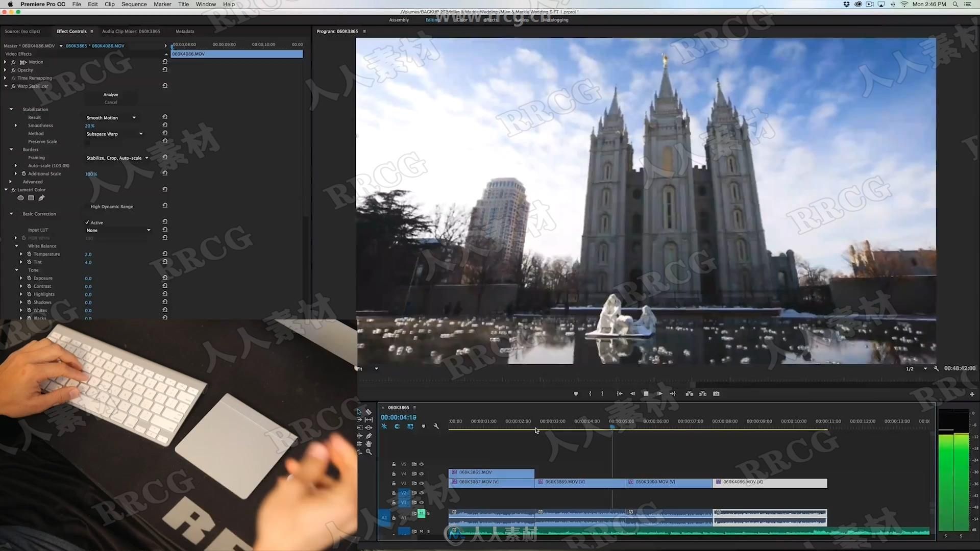Uncheck the Active checkbox under Basic Correction
This screenshot has height=551, width=980.
pyautogui.click(x=87, y=222)
